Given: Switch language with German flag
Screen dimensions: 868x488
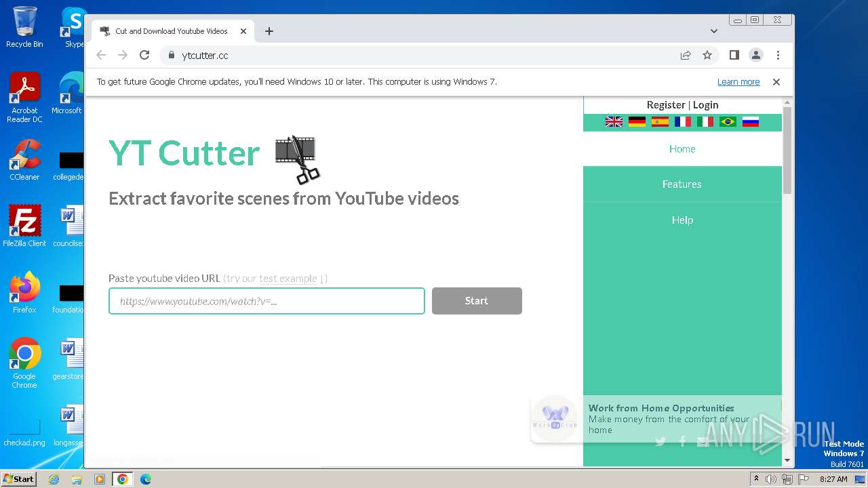Looking at the screenshot, I should [637, 122].
